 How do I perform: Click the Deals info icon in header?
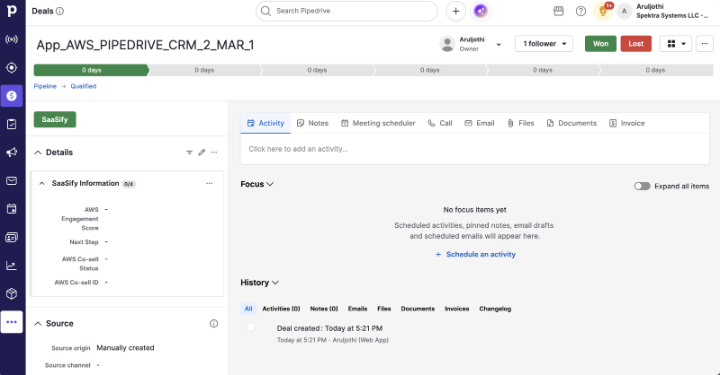(60, 11)
